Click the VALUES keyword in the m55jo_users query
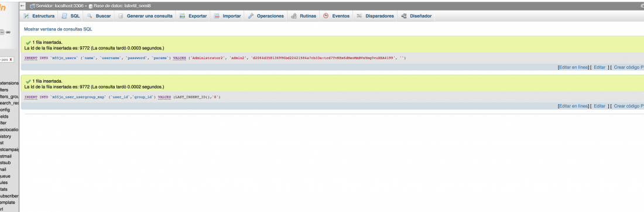 tap(180, 58)
